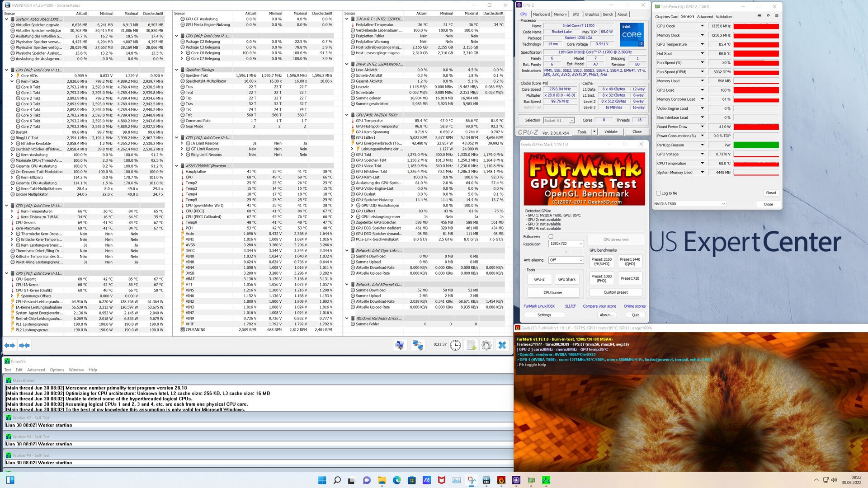Click the HWiNFO settings gear icon

[486, 346]
